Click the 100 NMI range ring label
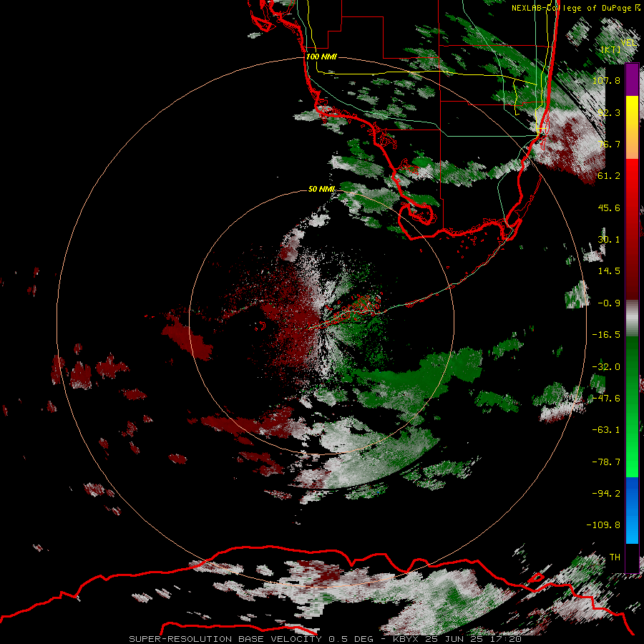644x644 pixels. coord(321,57)
